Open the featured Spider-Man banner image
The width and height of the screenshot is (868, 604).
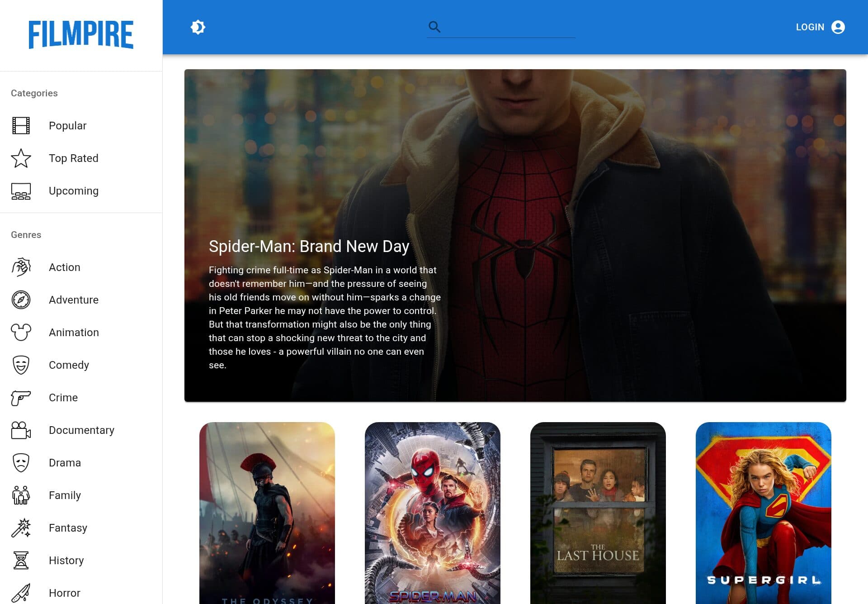pos(515,235)
